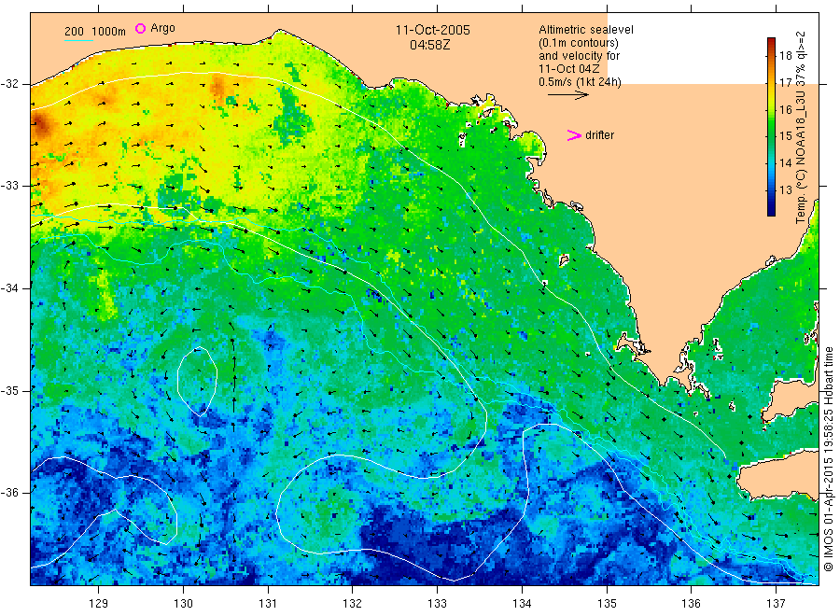Click the time label 04:58Z
The image size is (840, 616).
coord(430,45)
